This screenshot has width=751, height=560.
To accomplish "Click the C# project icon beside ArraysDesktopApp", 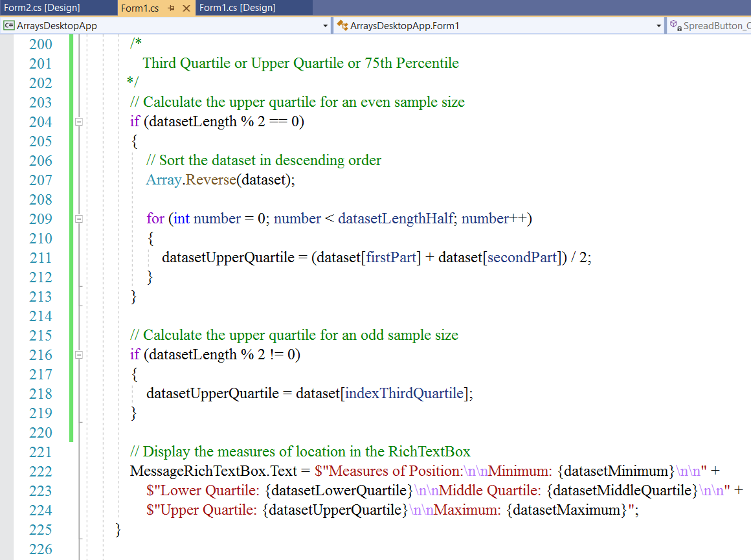I will tap(9, 26).
